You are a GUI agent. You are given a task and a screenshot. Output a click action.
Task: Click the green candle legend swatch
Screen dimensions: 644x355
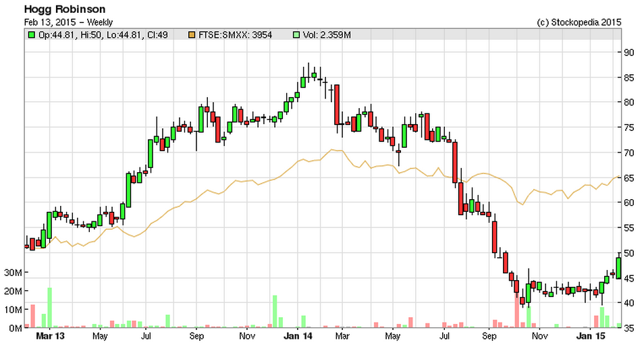pos(31,35)
